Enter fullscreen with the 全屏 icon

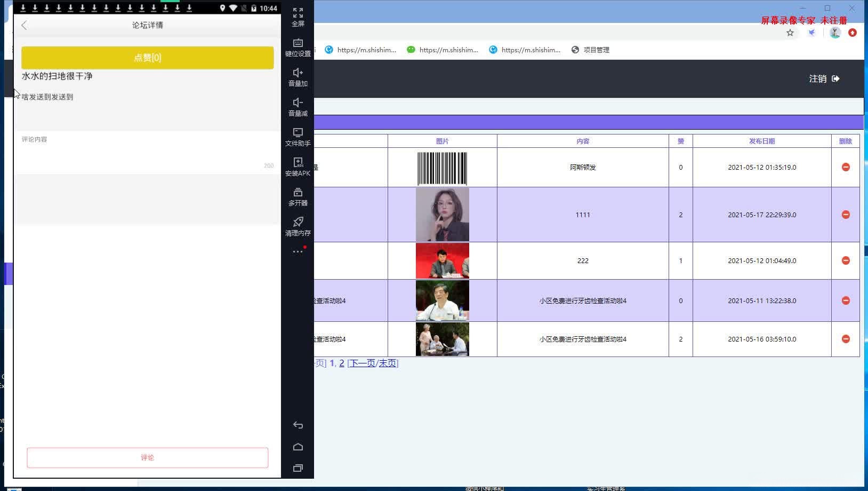[x=298, y=17]
